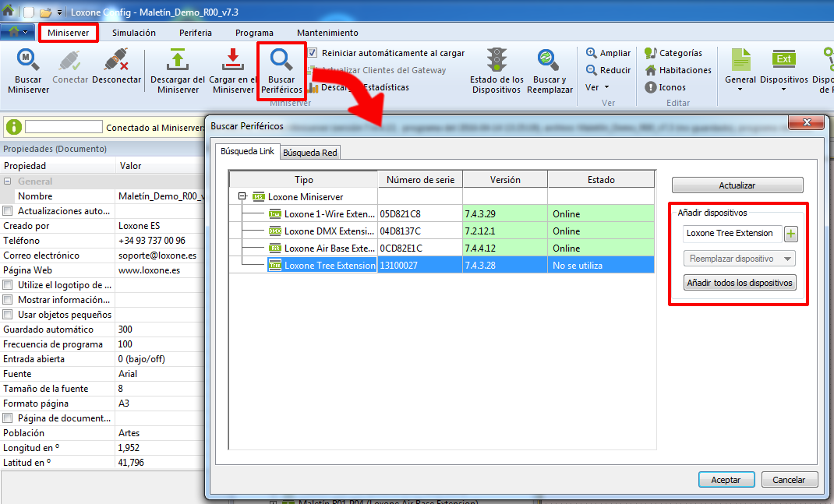
Task: Enable Actualizaciones automáticas checkbox
Action: coord(8,211)
